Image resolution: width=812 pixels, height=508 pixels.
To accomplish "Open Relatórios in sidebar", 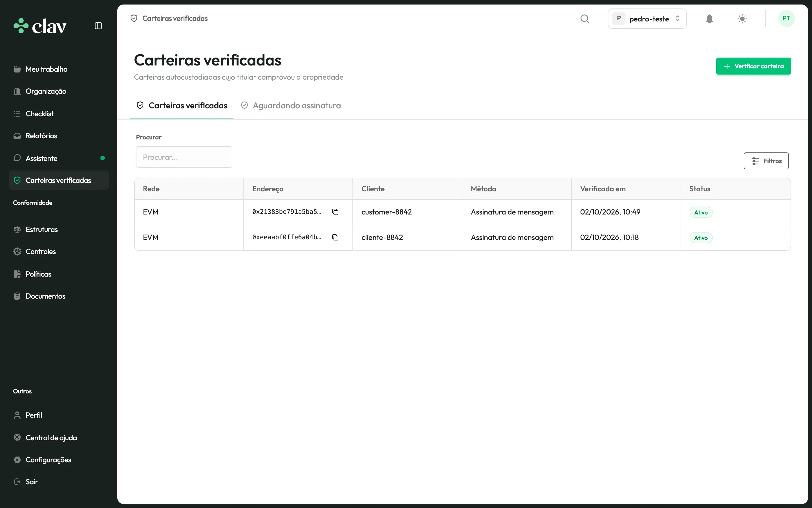I will point(59,136).
